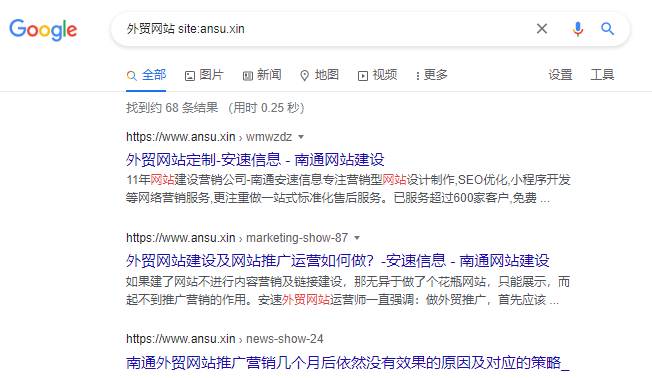Image resolution: width=652 pixels, height=378 pixels.
Task: Switch to the 图片 tab
Action: click(x=204, y=75)
